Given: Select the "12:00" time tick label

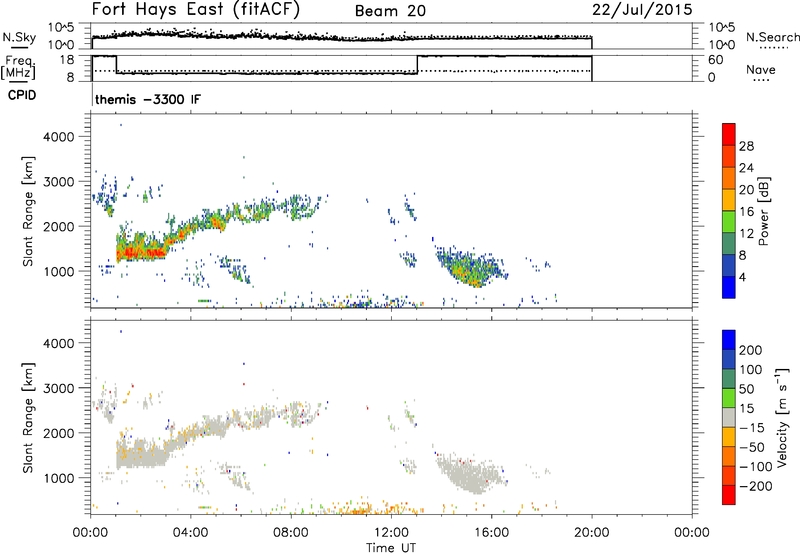Looking at the screenshot, I should tap(391, 533).
